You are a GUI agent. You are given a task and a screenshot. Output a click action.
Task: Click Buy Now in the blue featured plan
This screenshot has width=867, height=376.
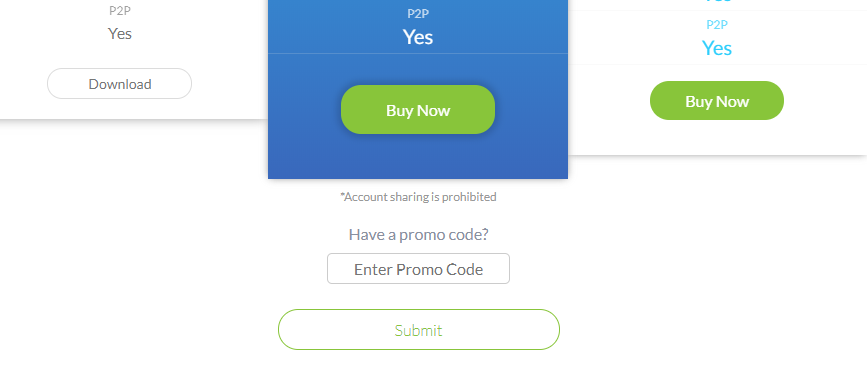418,110
